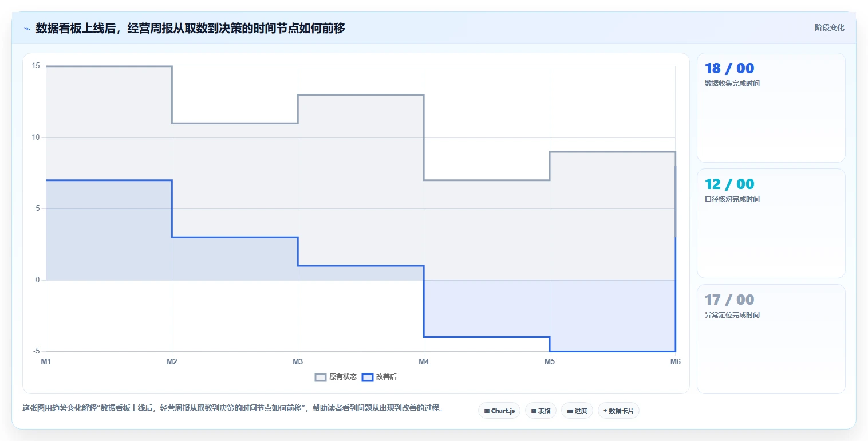The width and height of the screenshot is (868, 441).
Task: Click the 口径核对完成时间 label
Action: [732, 199]
